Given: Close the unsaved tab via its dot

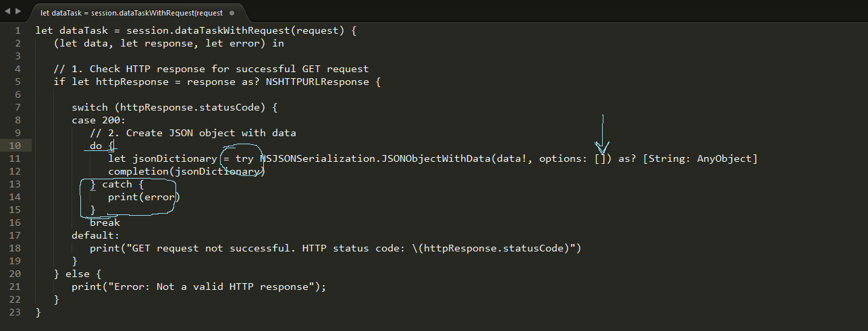Looking at the screenshot, I should click(x=232, y=13).
